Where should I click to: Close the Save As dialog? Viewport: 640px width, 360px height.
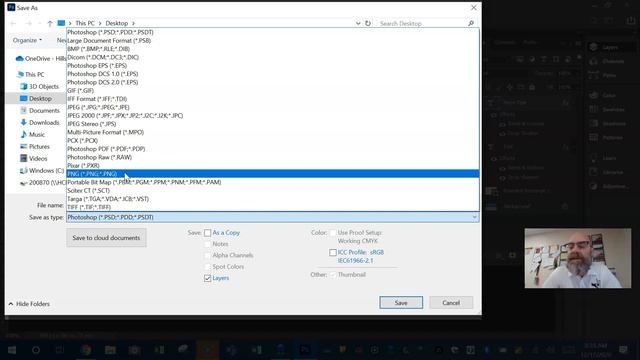tap(473, 8)
